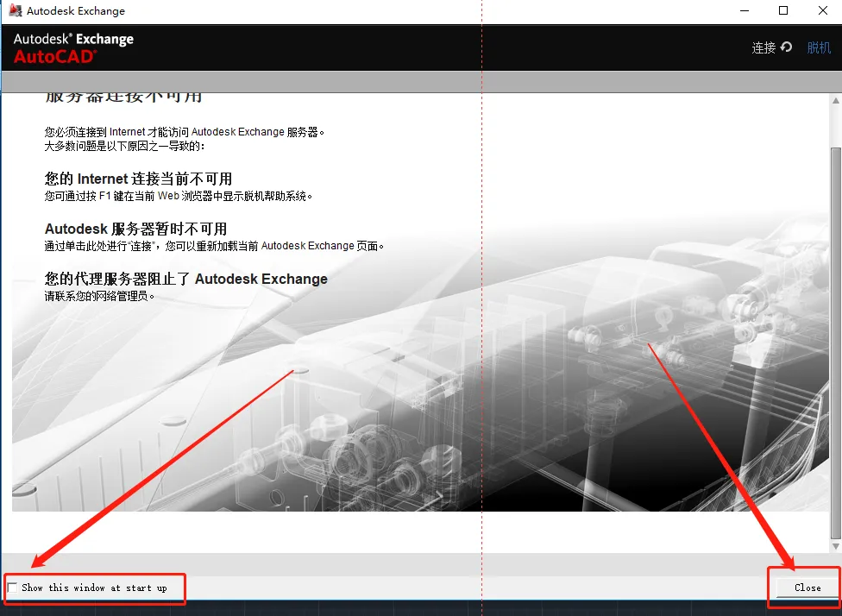Click the AutoCAD logo text in header
The height and width of the screenshot is (616, 842).
[55, 56]
